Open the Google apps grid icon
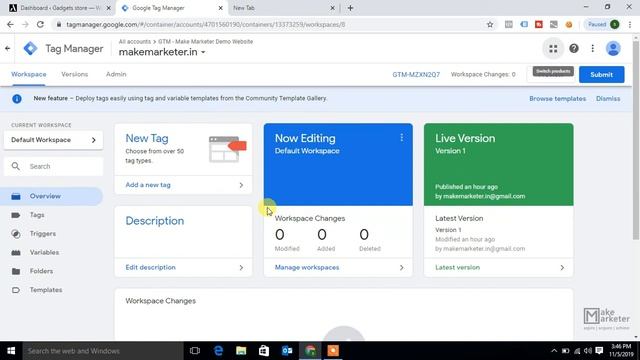This screenshot has width=640, height=360. tap(553, 49)
